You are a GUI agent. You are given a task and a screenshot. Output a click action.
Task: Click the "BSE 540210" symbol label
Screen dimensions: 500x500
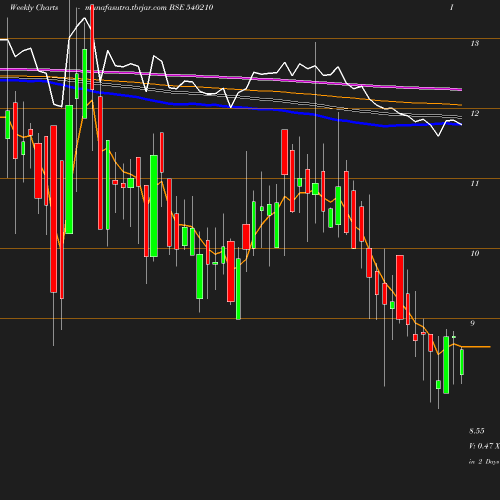(191, 7)
